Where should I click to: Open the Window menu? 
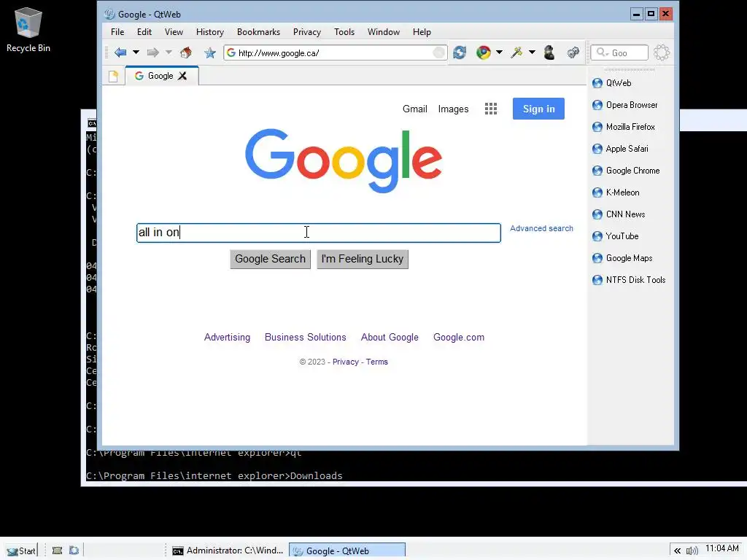coord(383,32)
